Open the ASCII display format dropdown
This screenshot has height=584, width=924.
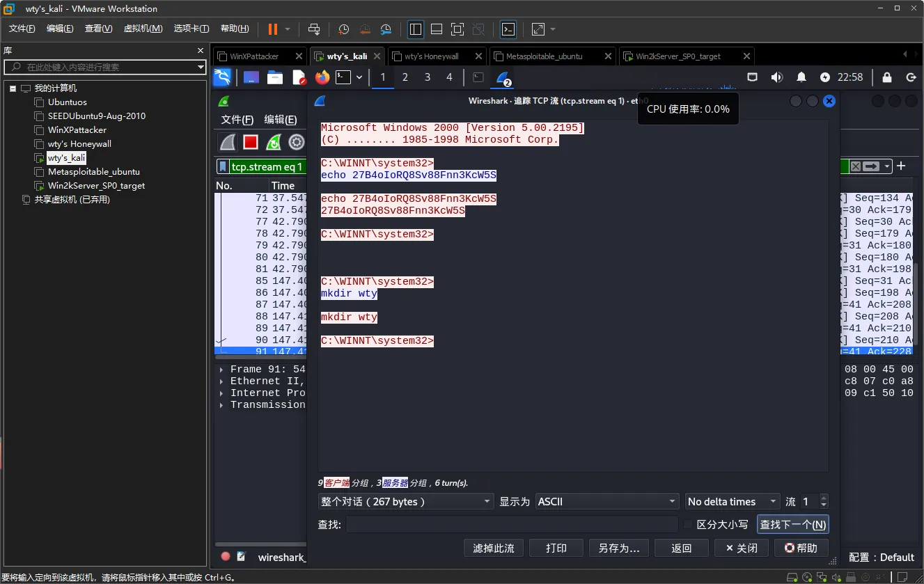606,501
